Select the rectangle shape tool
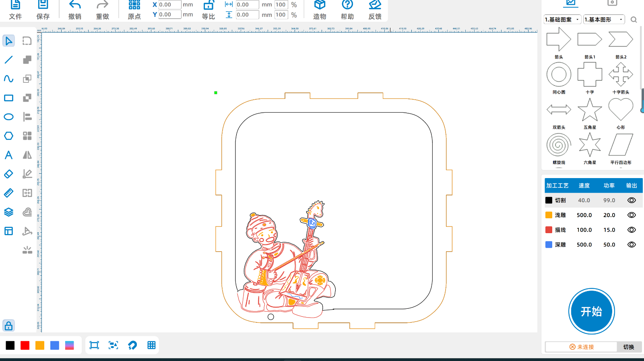 coord(8,98)
